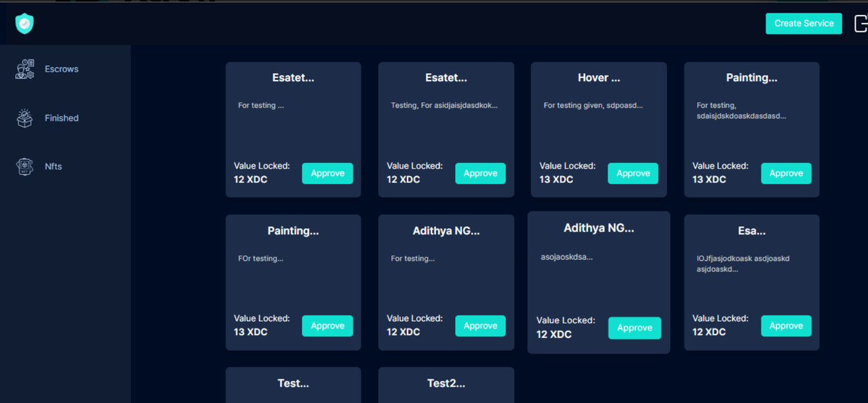Image resolution: width=868 pixels, height=403 pixels.
Task: Click the Nfts sidebar card icon
Action: pos(25,167)
